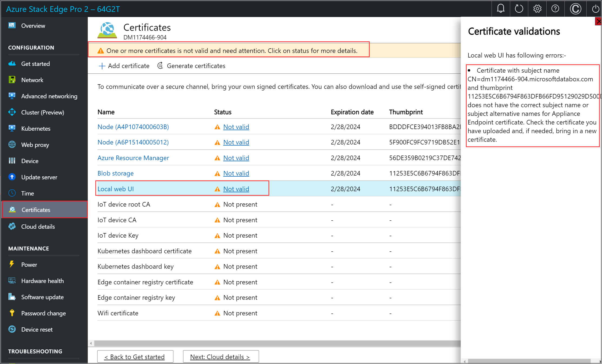Open the Azure Resource Manager certificate
This screenshot has width=602, height=364.
(x=133, y=158)
